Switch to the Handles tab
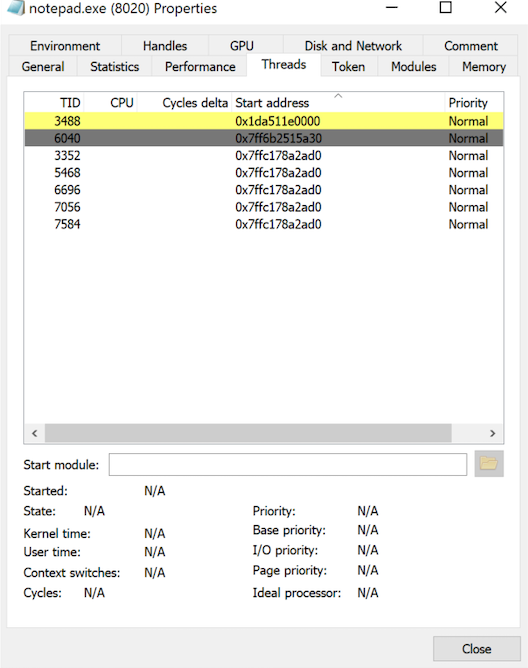Screen dimensions: 528x668 pyautogui.click(x=165, y=46)
